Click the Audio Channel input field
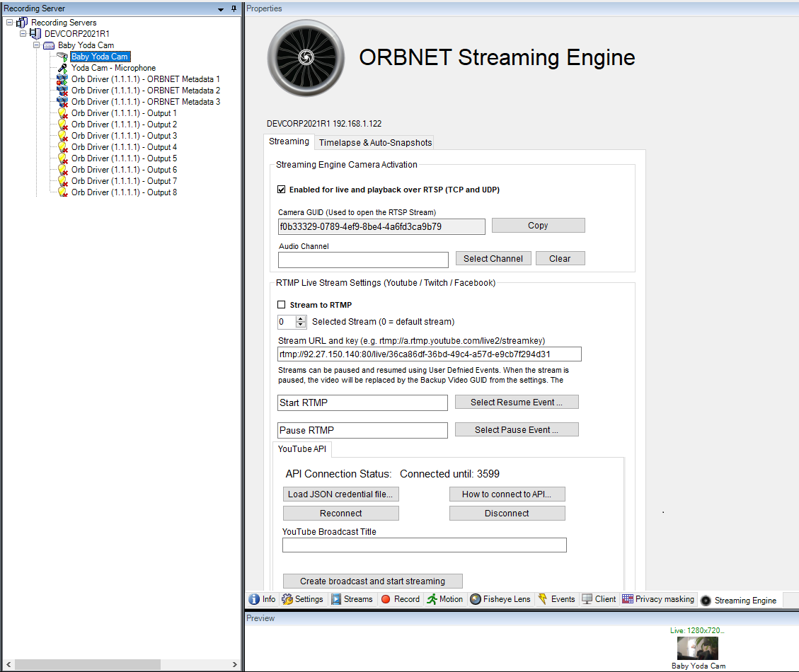The image size is (799, 672). click(x=363, y=260)
